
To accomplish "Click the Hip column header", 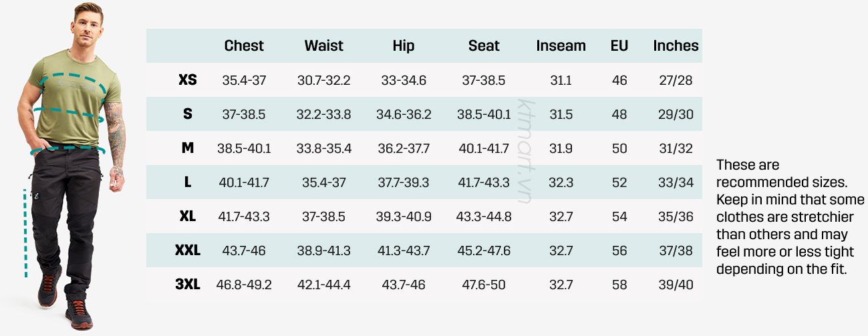I will click(404, 46).
